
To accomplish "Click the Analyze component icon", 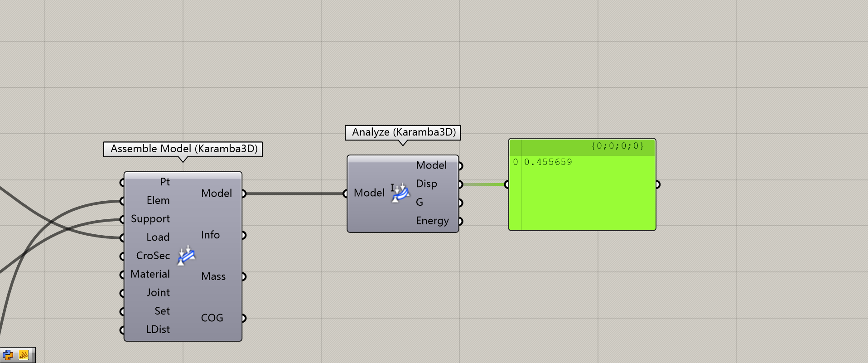I will coord(400,193).
